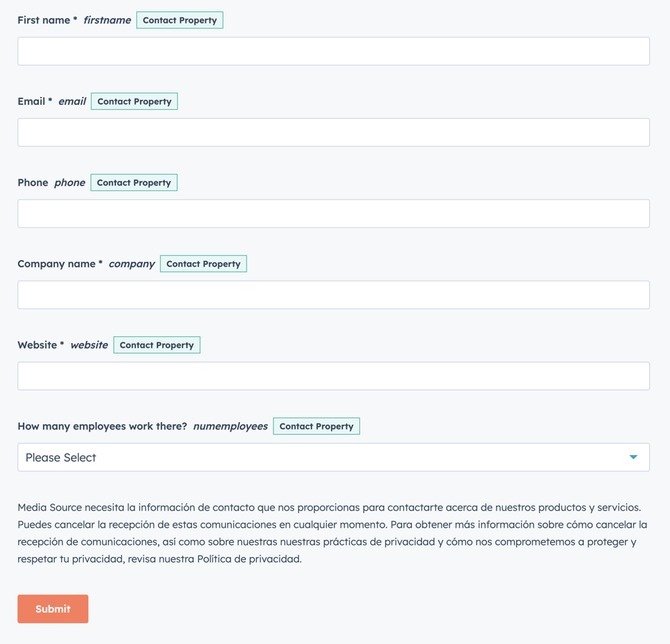Click the Email input field
This screenshot has width=670, height=644.
[333, 132]
